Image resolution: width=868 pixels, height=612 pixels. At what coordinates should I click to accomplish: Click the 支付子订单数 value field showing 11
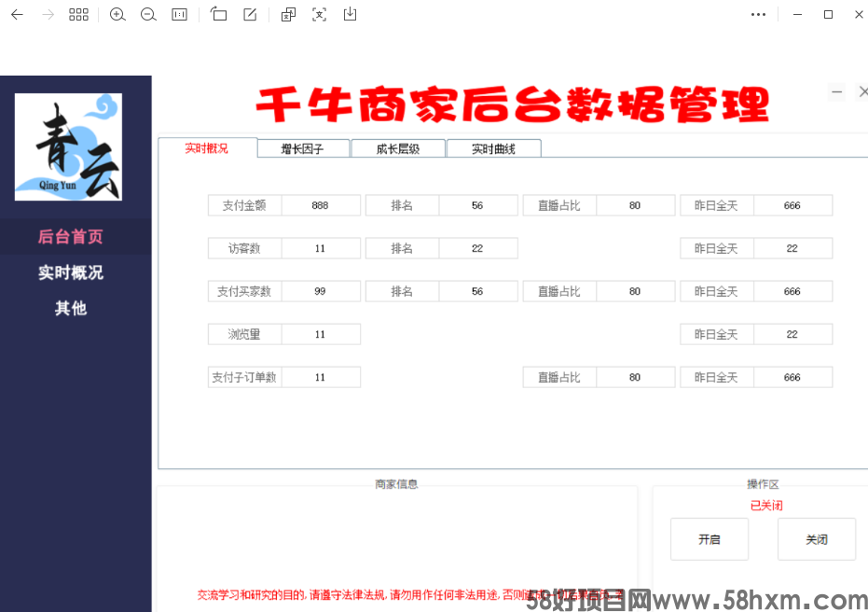pyautogui.click(x=321, y=377)
